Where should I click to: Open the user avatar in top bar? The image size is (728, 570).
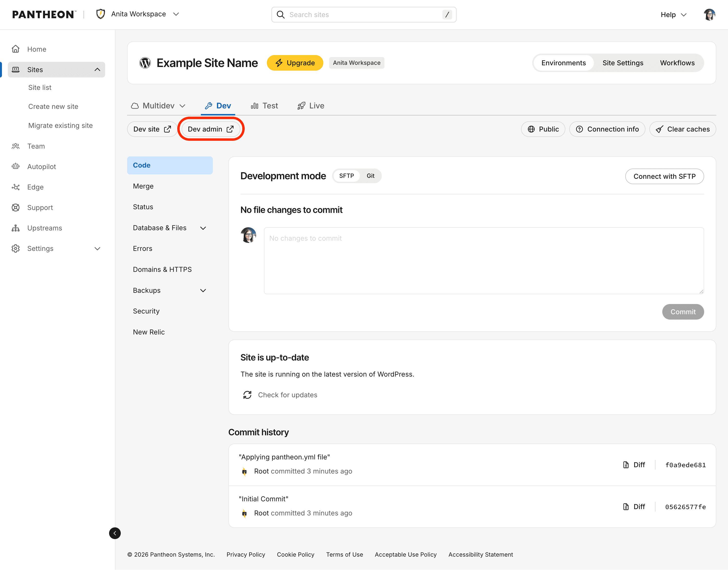pos(709,15)
